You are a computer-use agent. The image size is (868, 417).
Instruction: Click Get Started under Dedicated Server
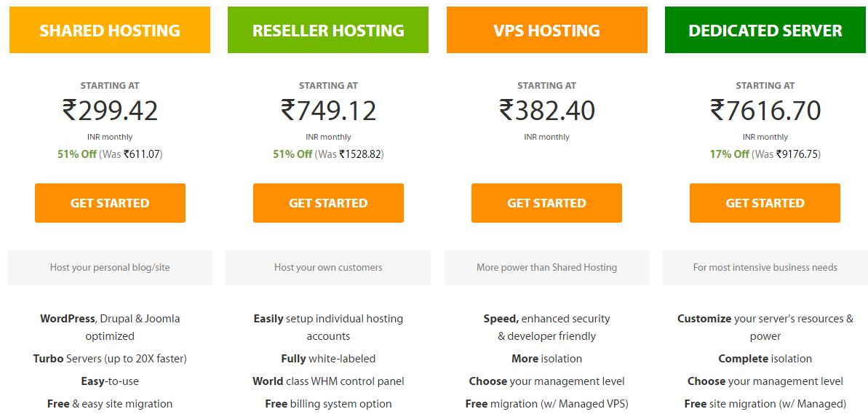[x=765, y=203]
